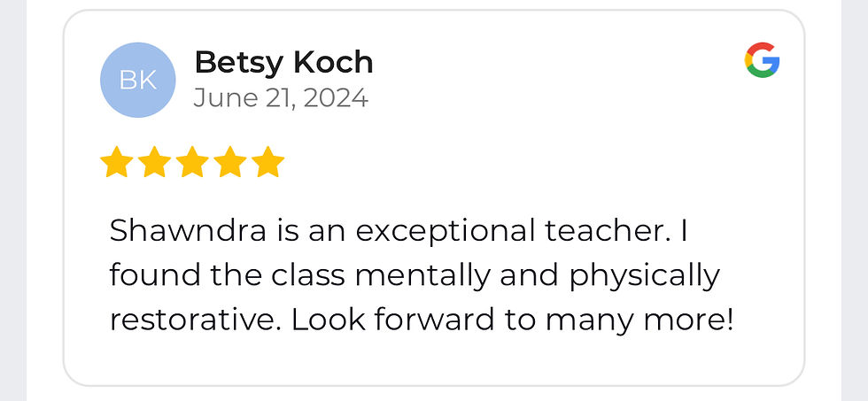Click the review line starting 'found the class'
Image resolution: width=868 pixels, height=401 pixels.
tap(414, 275)
